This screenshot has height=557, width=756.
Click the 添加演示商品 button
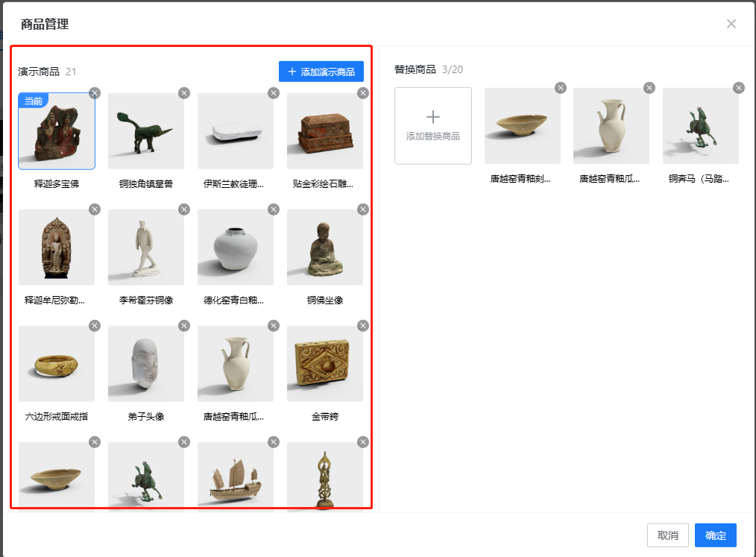[321, 72]
